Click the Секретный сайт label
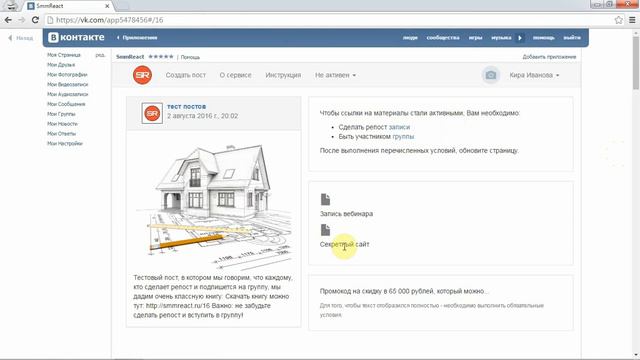640x360 pixels. point(344,244)
